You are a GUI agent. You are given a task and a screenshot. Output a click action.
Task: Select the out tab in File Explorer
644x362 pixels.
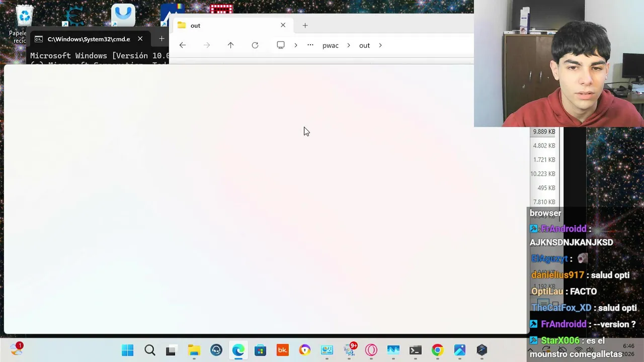[232, 25]
